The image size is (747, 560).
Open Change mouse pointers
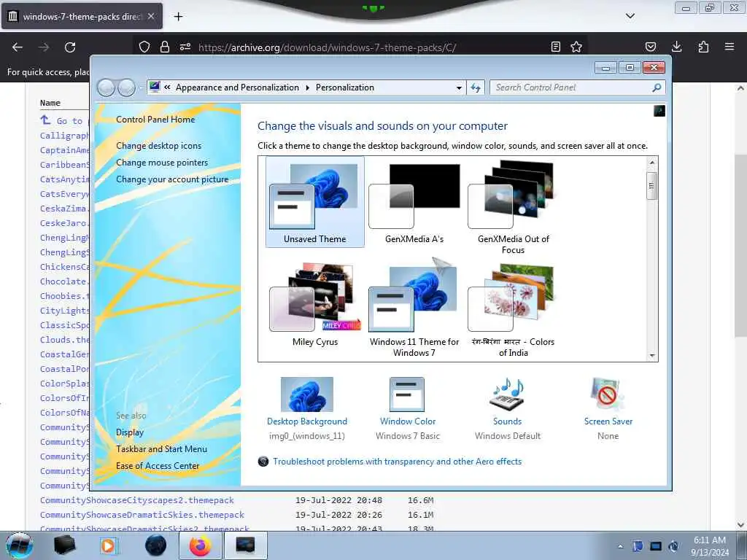pos(162,163)
